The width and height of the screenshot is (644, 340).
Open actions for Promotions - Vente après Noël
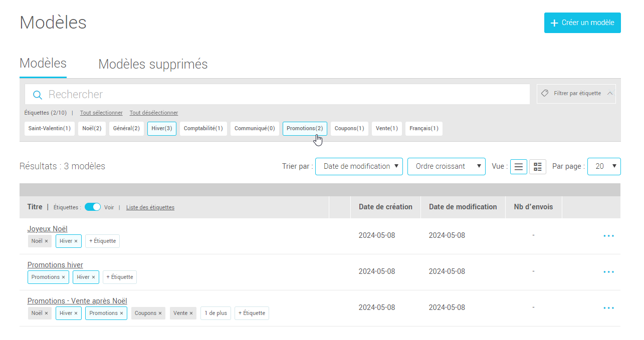[608, 308]
